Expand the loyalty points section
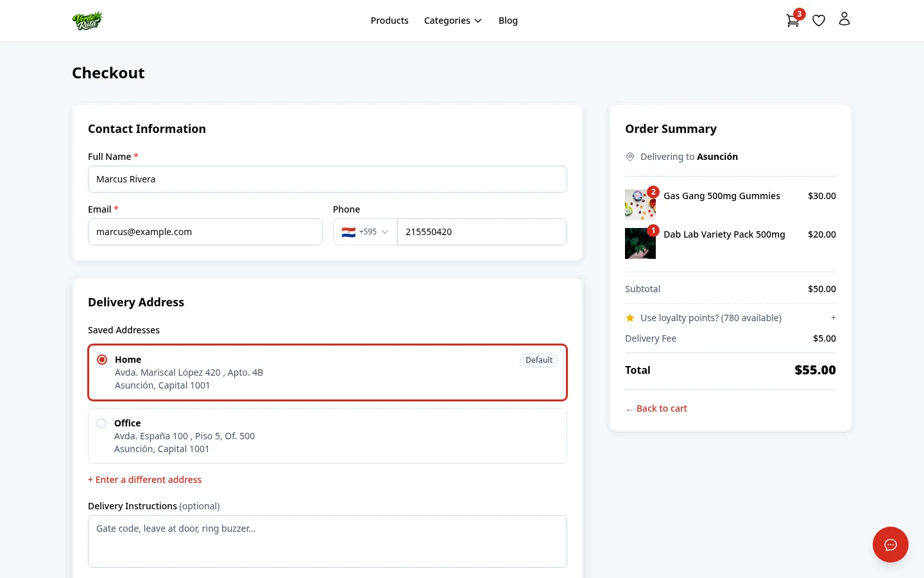 [x=833, y=317]
